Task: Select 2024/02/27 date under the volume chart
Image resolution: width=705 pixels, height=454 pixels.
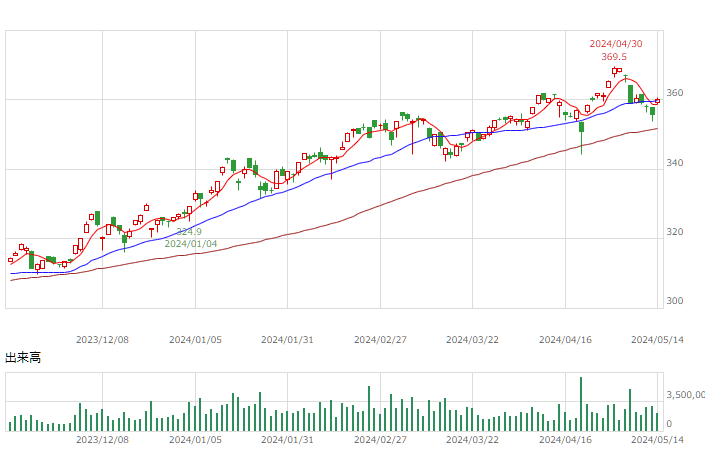Action: coord(380,439)
